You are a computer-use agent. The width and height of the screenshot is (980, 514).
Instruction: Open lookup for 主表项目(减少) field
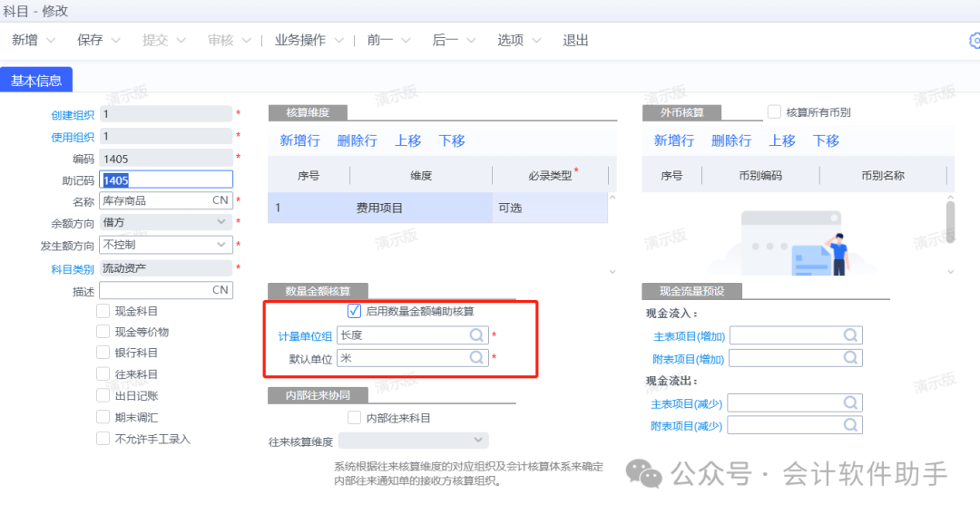850,402
